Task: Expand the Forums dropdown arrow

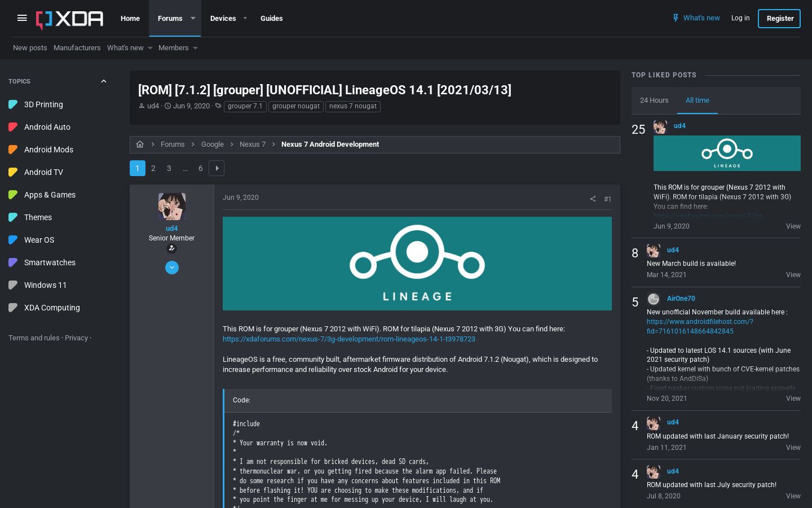Action: point(193,18)
